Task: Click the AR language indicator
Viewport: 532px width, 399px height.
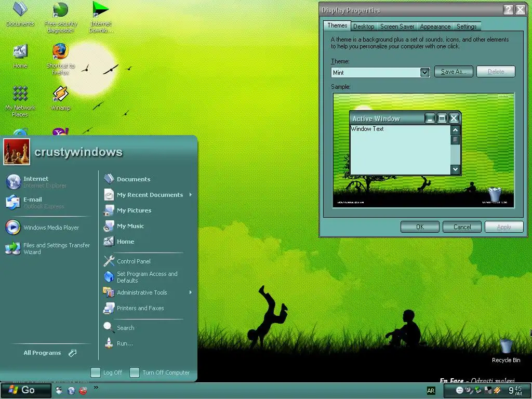Action: 431,391
